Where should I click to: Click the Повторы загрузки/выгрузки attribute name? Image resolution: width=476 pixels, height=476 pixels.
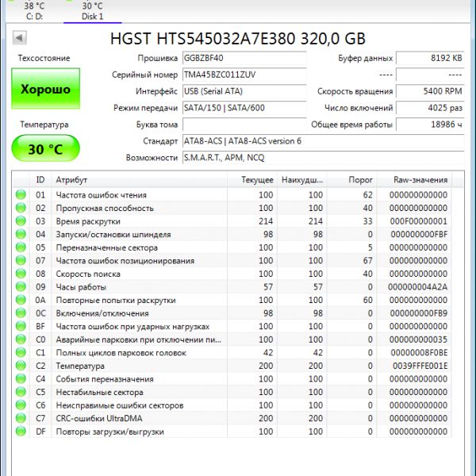coord(110,432)
